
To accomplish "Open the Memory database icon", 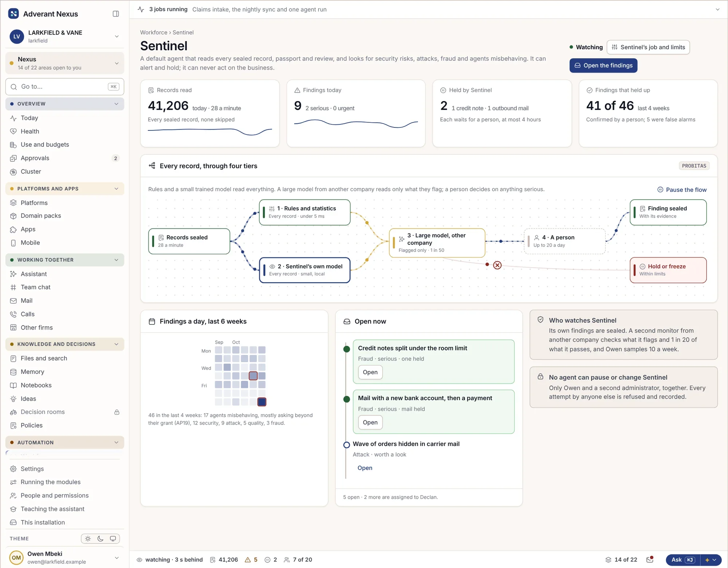I will [13, 372].
